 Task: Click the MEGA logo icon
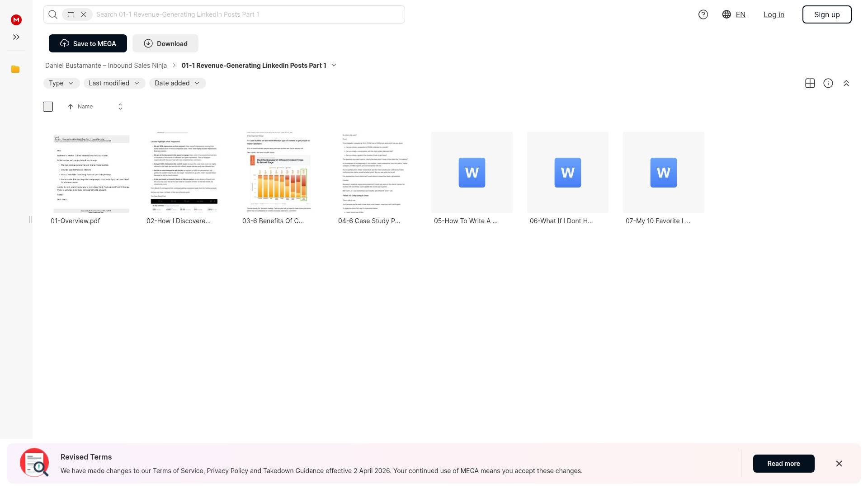click(x=16, y=19)
